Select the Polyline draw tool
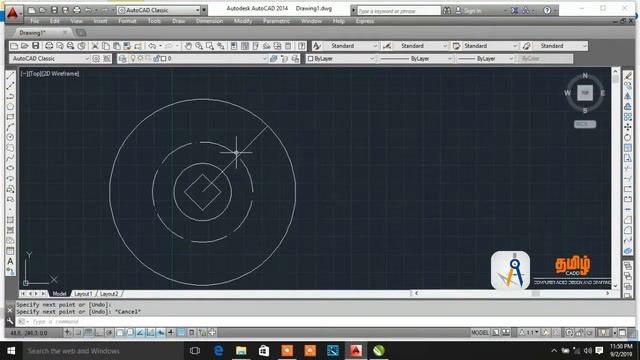 click(11, 96)
